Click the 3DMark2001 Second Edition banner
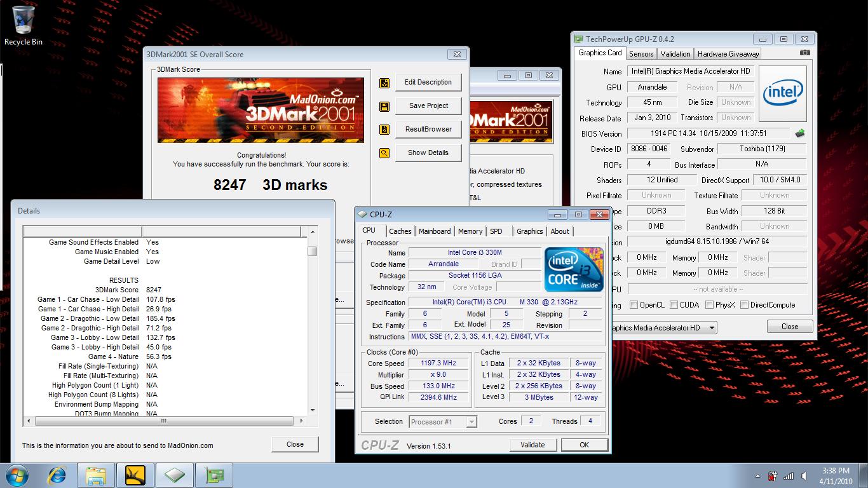This screenshot has height=488, width=868. 261,110
